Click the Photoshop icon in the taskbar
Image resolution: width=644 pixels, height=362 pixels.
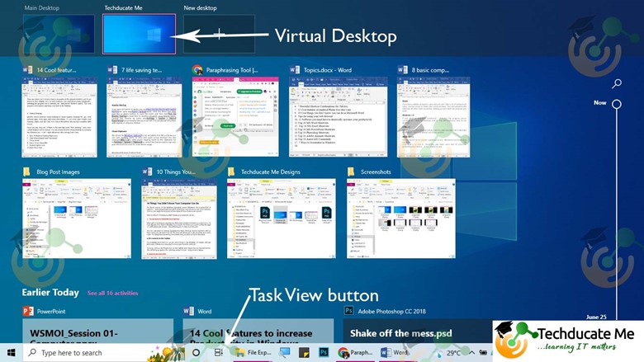pos(323,352)
